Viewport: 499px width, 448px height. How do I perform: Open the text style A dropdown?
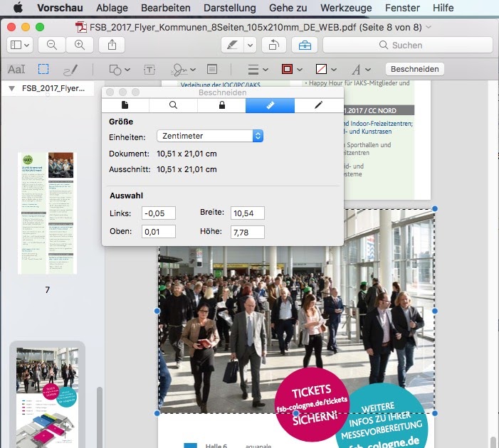point(361,69)
